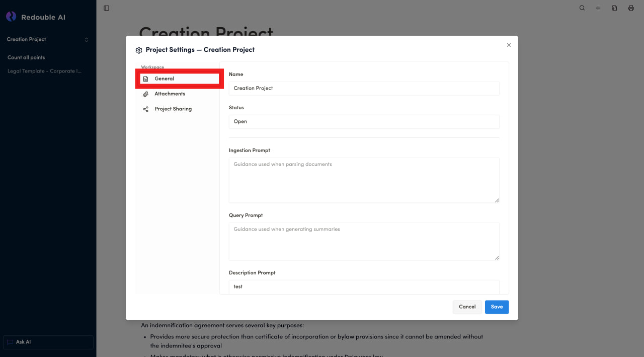The width and height of the screenshot is (644, 357).
Task: Switch to the Attachments tab
Action: [x=170, y=94]
